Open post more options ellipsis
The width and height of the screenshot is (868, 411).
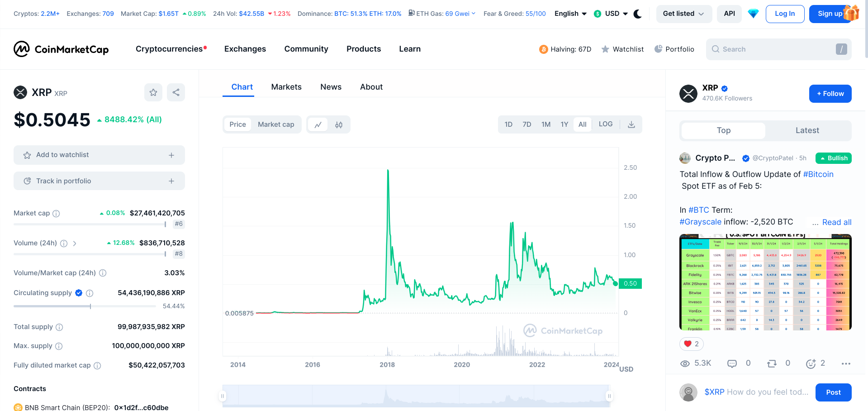pyautogui.click(x=846, y=363)
